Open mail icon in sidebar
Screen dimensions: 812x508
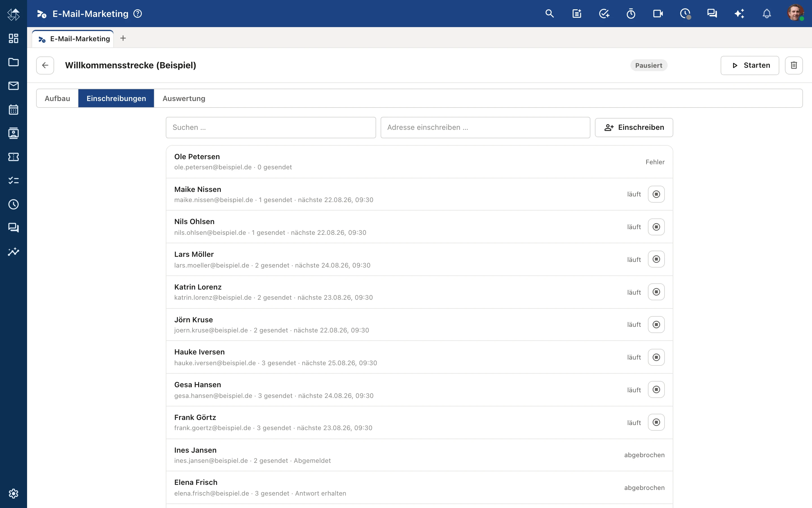(x=14, y=86)
